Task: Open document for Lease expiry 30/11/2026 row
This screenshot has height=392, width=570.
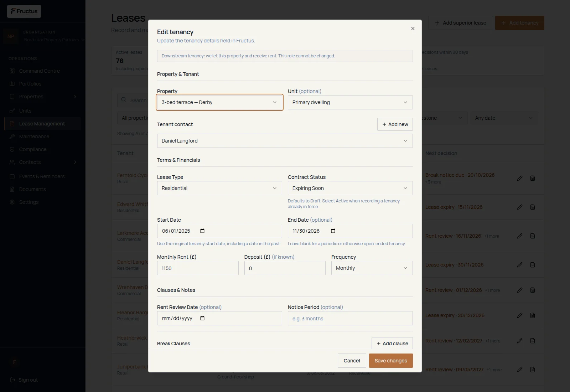Action: [533, 265]
